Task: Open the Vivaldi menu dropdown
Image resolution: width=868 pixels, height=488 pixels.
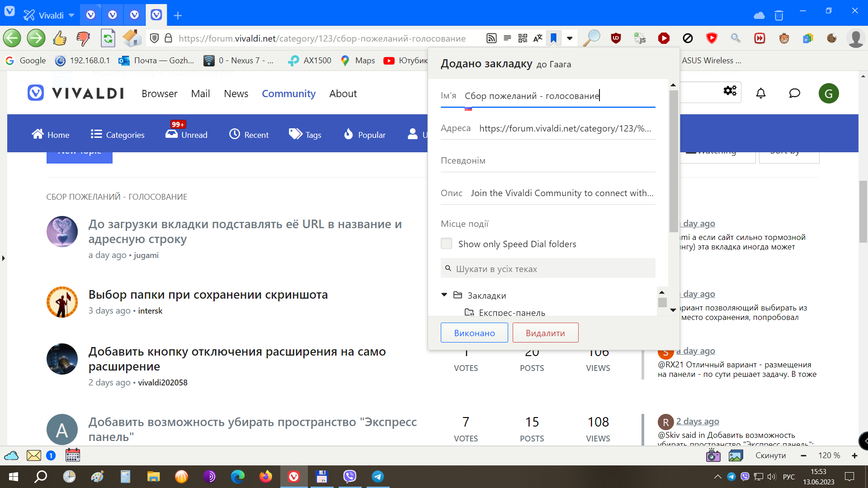Action: [49, 15]
